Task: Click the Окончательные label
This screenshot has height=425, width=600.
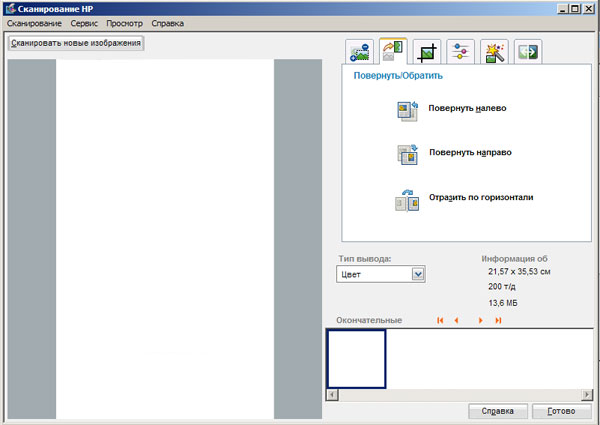Action: pyautogui.click(x=369, y=320)
